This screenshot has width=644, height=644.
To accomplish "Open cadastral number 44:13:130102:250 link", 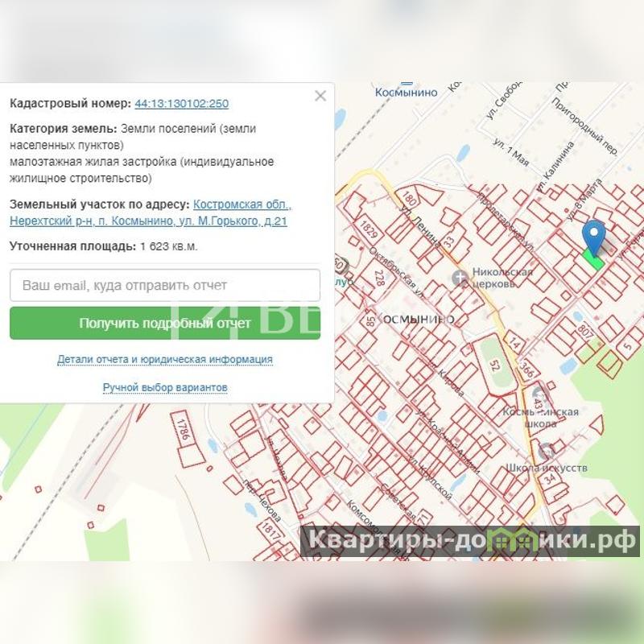I will tap(182, 104).
